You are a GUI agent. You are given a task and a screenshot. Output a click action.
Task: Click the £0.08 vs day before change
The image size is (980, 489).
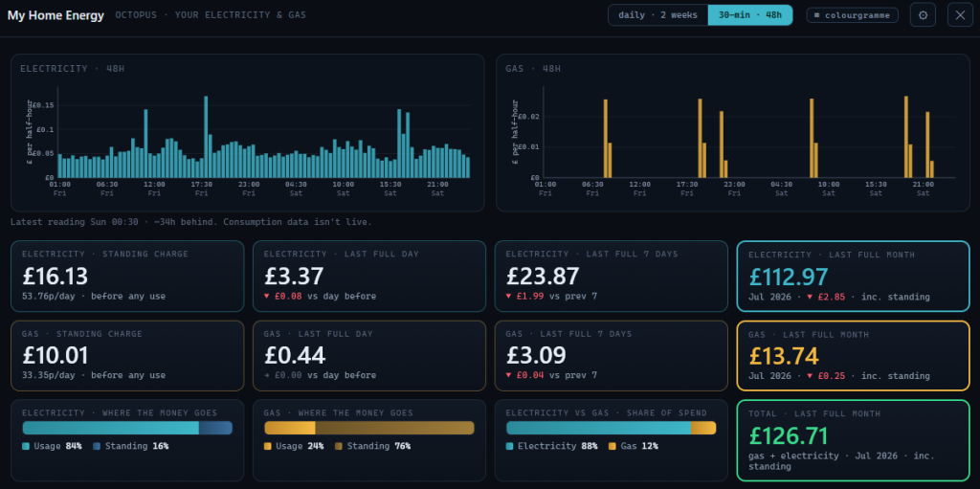click(x=320, y=296)
